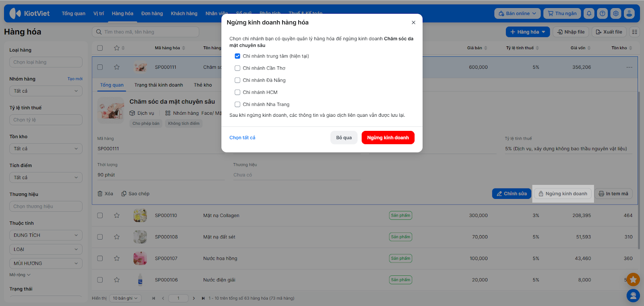Screen dimensions: 644x306
Task: Expand the Tồn kho filter dropdown
Action: (x=45, y=149)
